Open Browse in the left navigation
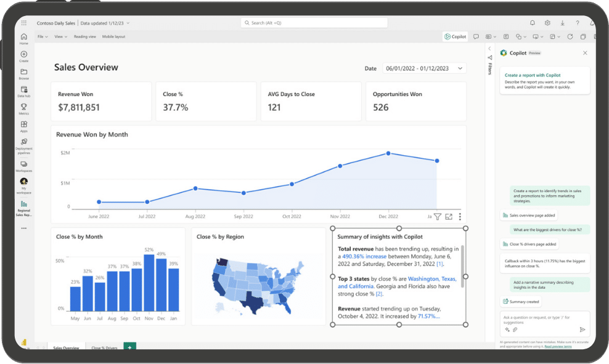Screen dimensions: 609x364 click(x=23, y=74)
